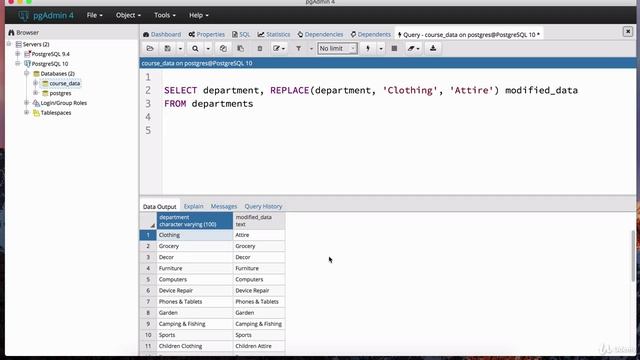Image resolution: width=640 pixels, height=360 pixels.
Task: Expand the course_data database node
Action: 36,83
